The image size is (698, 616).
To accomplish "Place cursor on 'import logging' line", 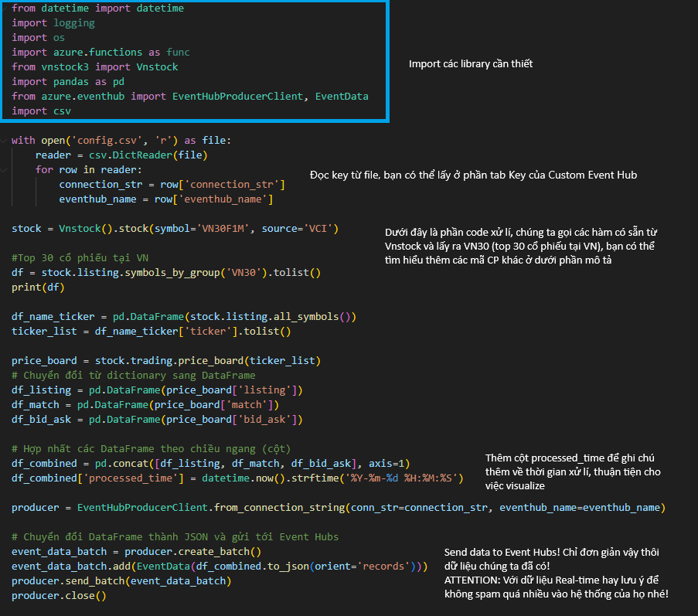I will pos(53,22).
